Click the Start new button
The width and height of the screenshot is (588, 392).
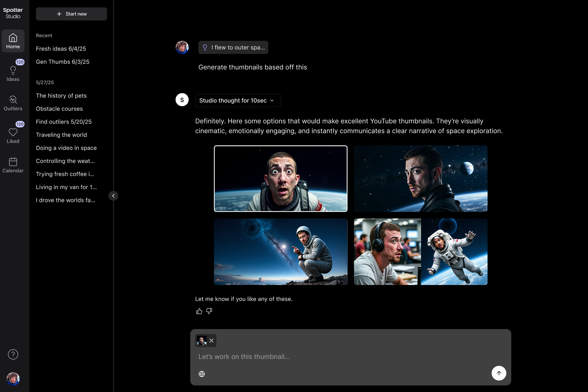point(71,14)
